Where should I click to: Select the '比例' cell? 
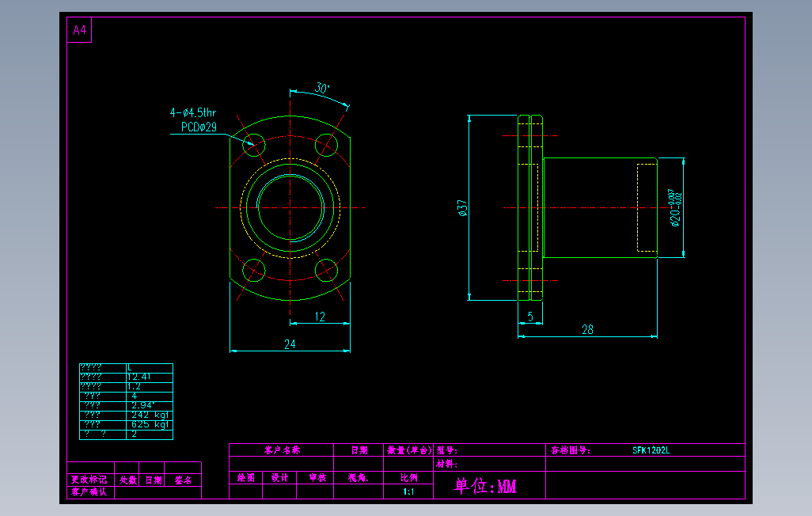point(408,478)
